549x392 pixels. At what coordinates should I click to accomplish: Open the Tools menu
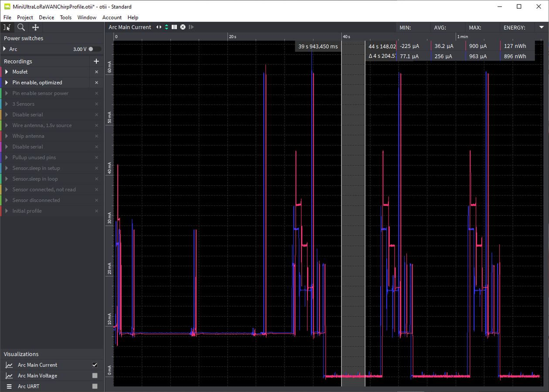point(66,17)
